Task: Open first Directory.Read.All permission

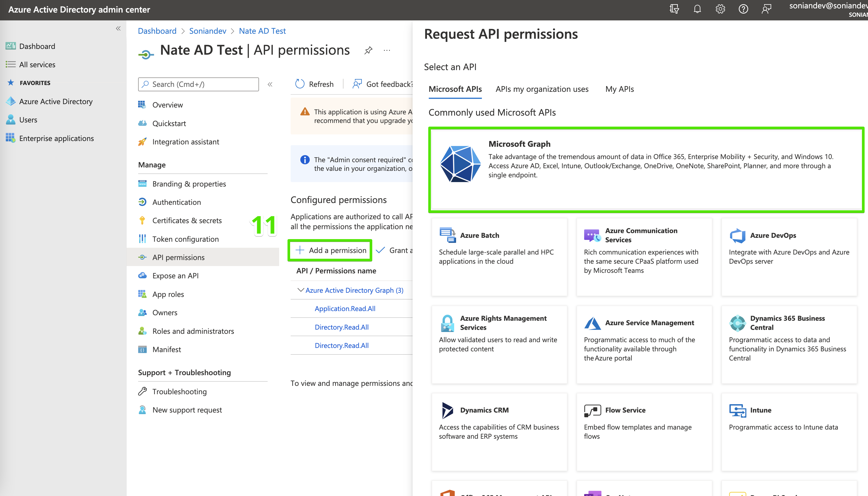Action: (x=341, y=327)
